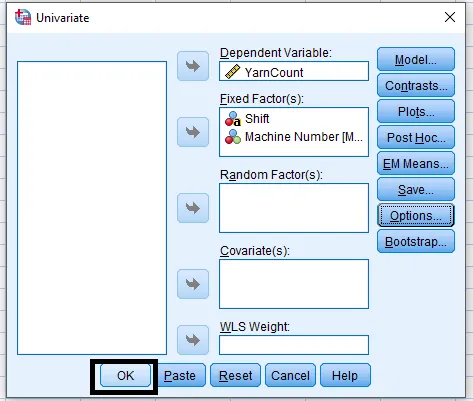Select the Shift nominal variable icon
Screen dimensions: 473x401
pos(233,119)
